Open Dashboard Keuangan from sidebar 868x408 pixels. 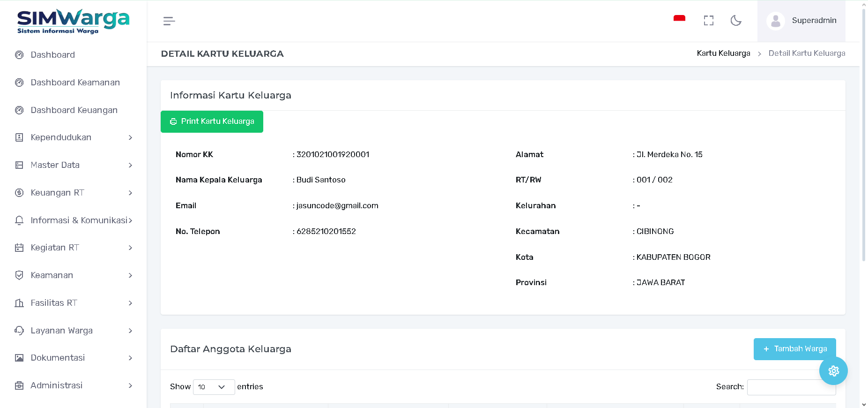(x=74, y=110)
